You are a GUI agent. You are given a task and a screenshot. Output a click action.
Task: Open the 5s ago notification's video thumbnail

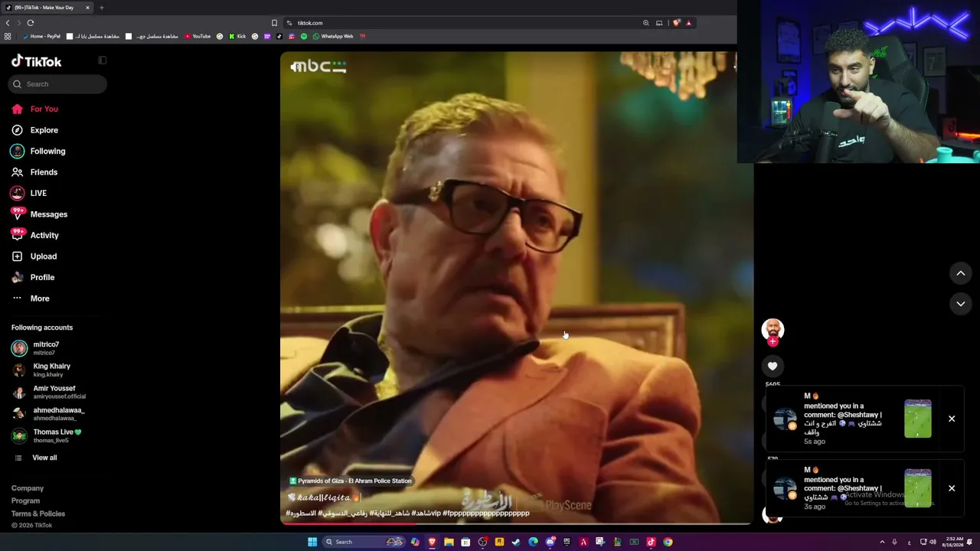tap(918, 419)
